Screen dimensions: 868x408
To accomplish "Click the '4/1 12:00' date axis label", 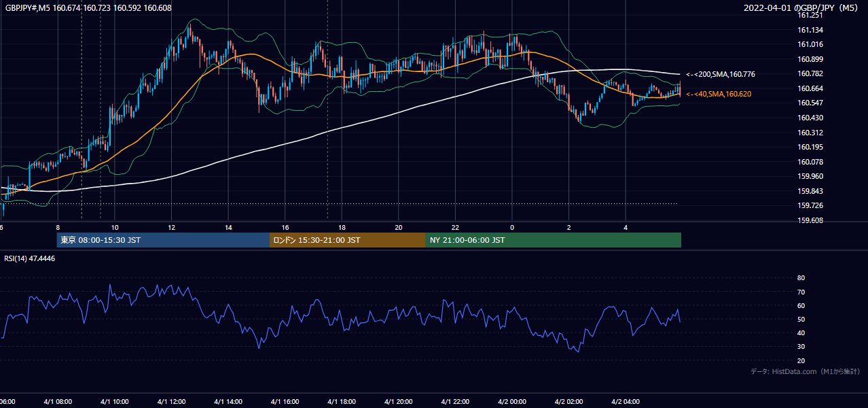I will point(171,402).
